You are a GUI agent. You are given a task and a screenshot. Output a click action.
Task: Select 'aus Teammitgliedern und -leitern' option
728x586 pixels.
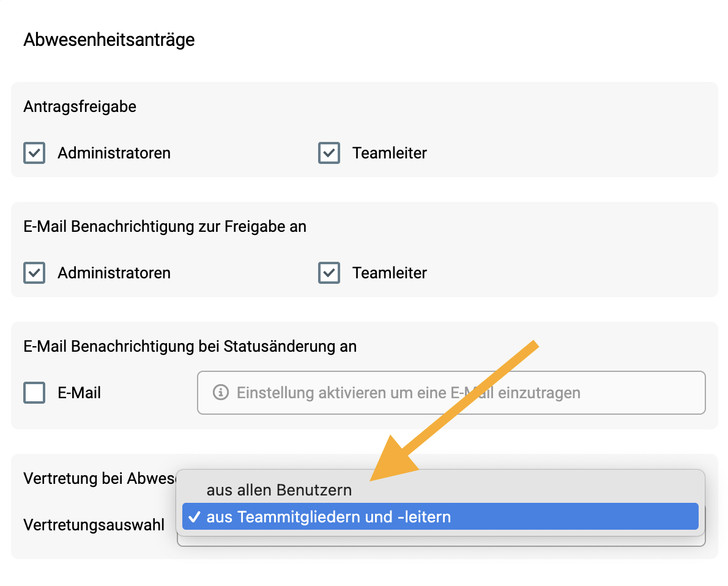[x=440, y=516]
